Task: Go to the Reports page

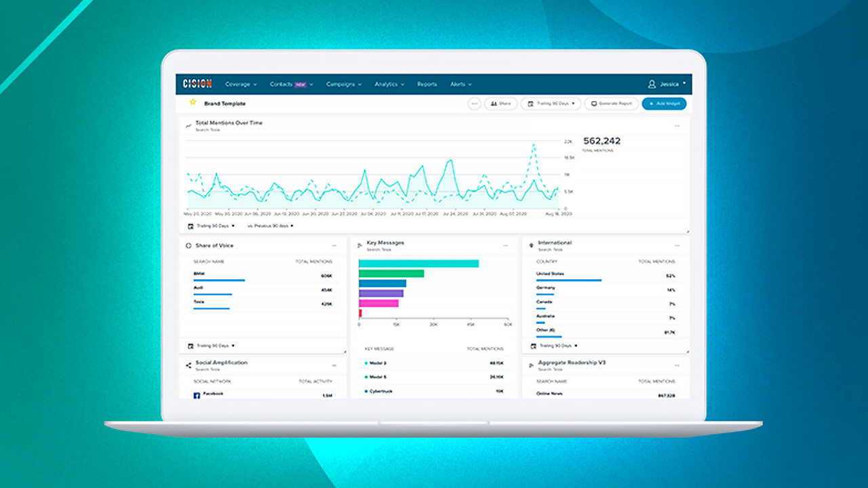Action: (x=427, y=84)
